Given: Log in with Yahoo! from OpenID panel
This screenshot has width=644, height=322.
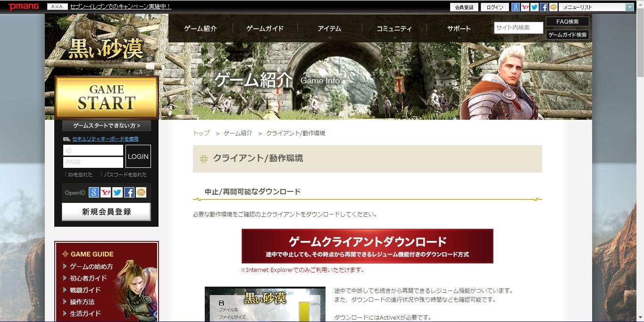Looking at the screenshot, I should [106, 192].
